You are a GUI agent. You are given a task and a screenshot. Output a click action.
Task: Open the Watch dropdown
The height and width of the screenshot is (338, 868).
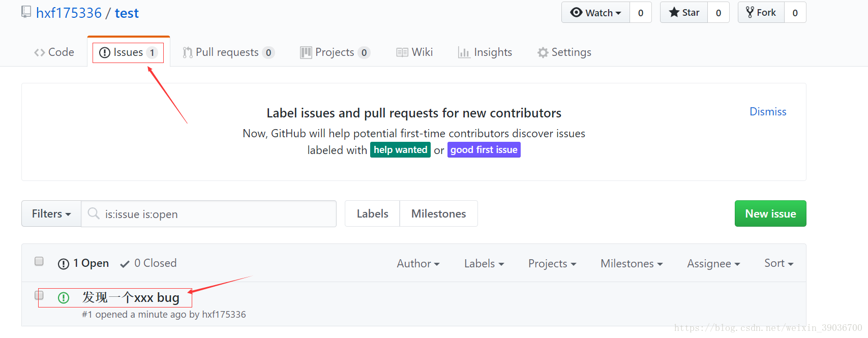tap(595, 13)
